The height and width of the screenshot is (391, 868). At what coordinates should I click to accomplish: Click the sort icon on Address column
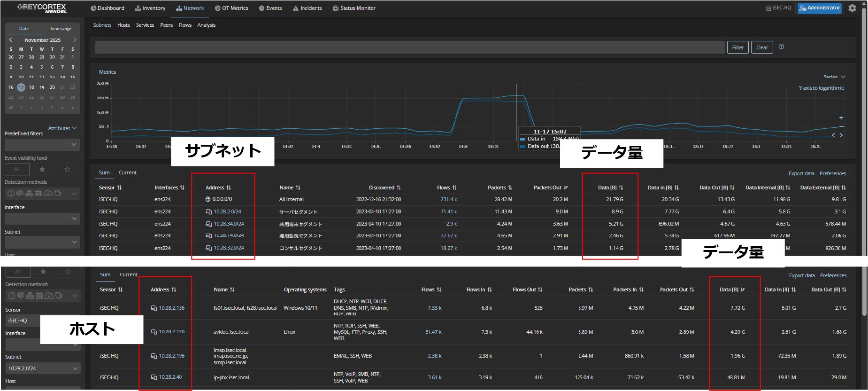point(229,188)
